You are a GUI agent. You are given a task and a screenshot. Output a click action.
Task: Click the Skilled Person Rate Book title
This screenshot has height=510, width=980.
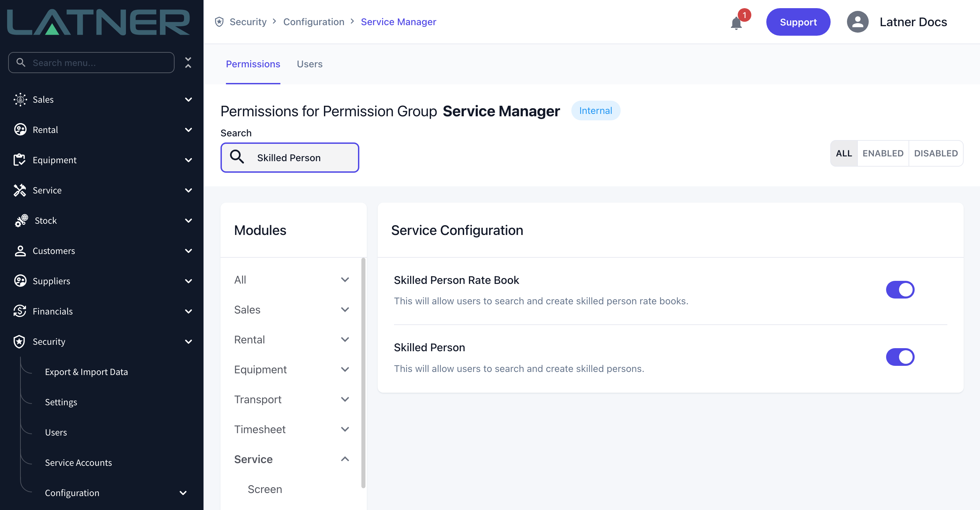(456, 280)
